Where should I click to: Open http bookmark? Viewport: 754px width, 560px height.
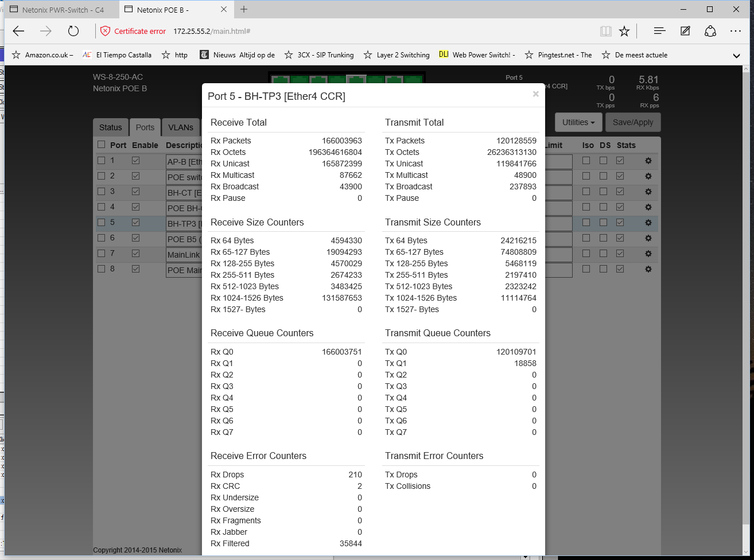[x=174, y=55]
